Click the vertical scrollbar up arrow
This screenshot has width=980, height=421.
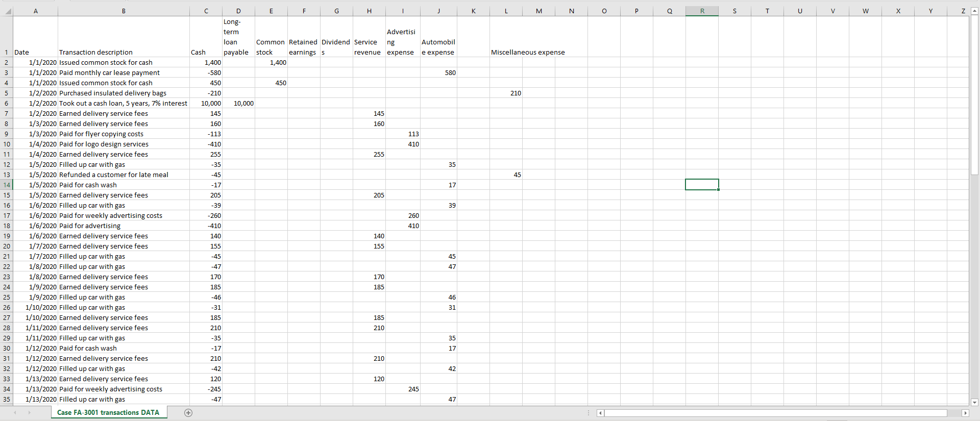(974, 11)
